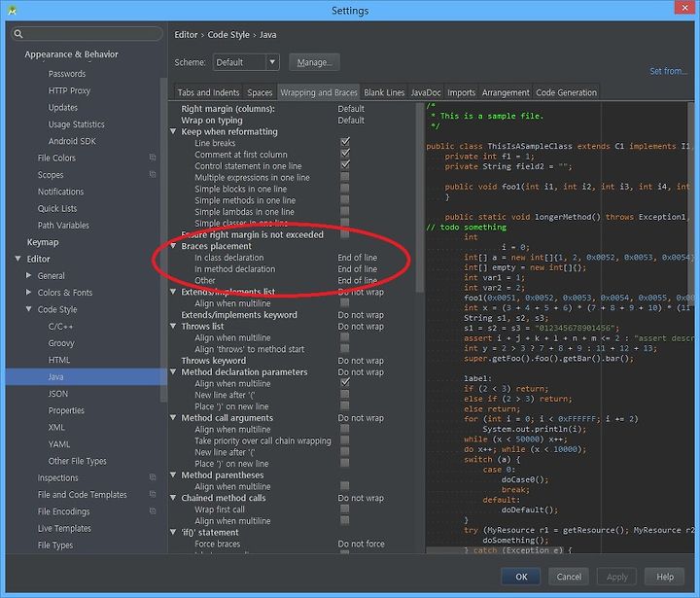Switch to the Imports tab
700x598 pixels.
coord(461,92)
